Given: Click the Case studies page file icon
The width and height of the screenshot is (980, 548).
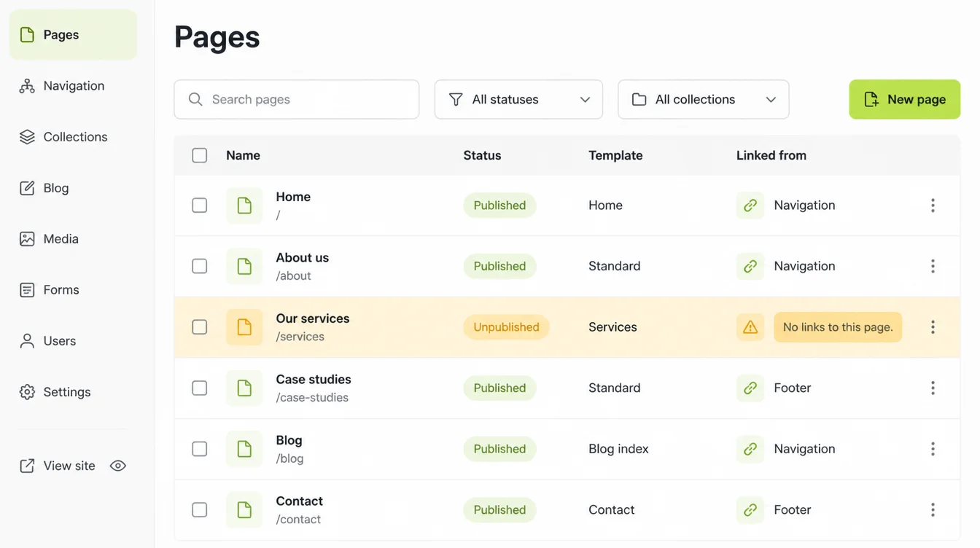Looking at the screenshot, I should tap(244, 388).
